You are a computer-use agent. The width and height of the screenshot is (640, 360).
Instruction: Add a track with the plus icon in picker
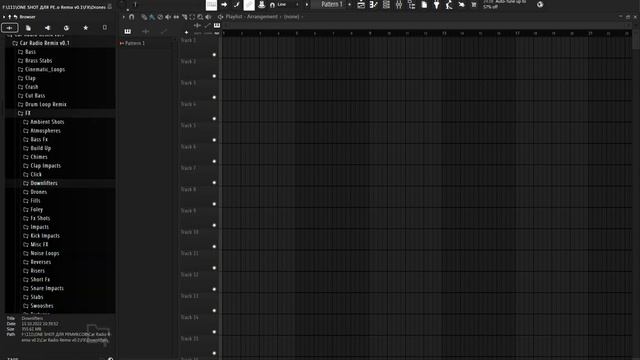coord(187,32)
